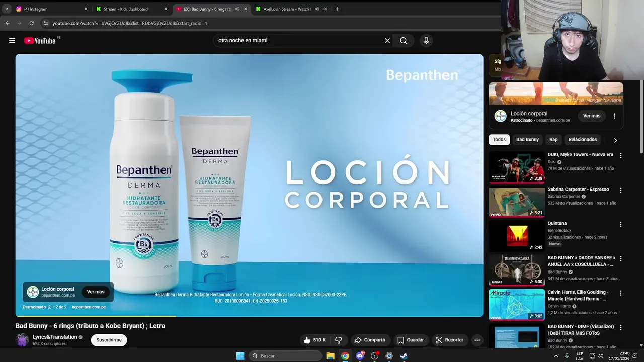Open options menu for Loción corporal ad

614,116
